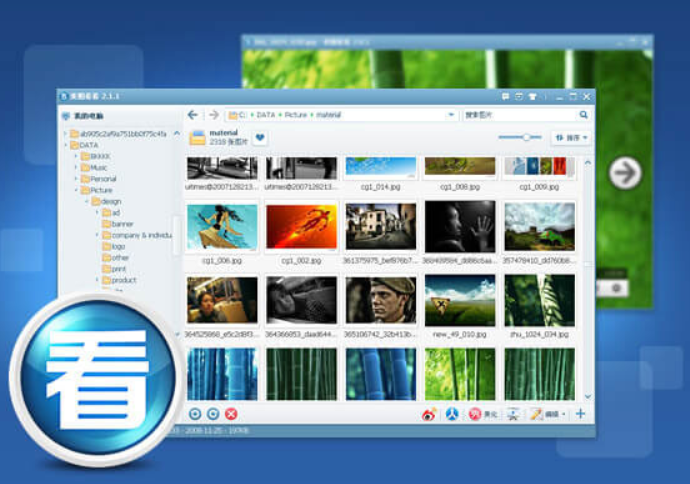Go forward using the right arrow
690x484 pixels.
click(214, 115)
